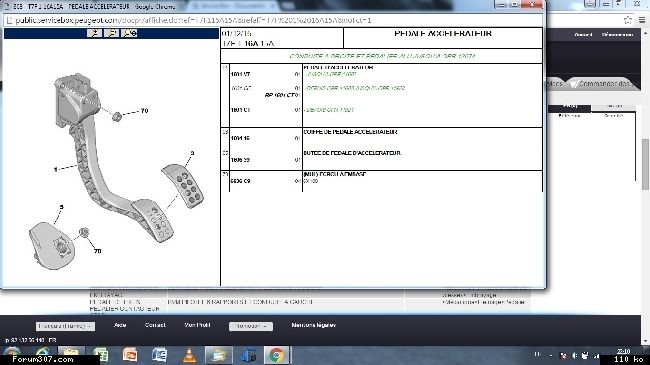Image resolution: width=650 pixels, height=365 pixels.
Task: Click the zoom-in magnifier icon above diagram
Action: [x=95, y=33]
